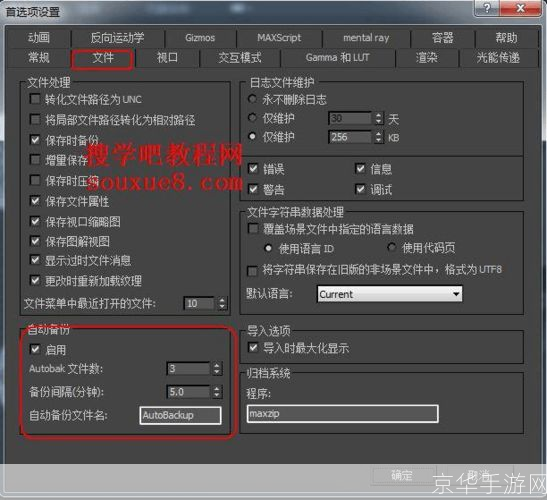Select the 帮助 tab
The width and height of the screenshot is (547, 500).
pos(507,38)
